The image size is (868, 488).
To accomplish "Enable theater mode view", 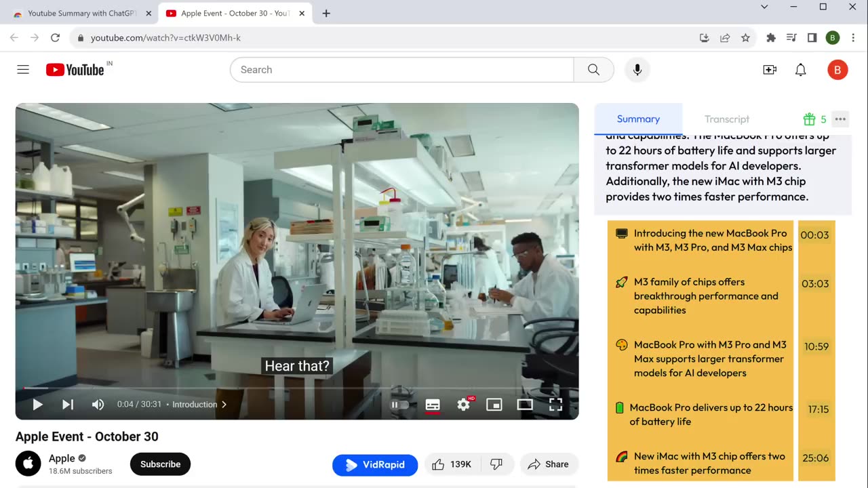I will point(525,405).
